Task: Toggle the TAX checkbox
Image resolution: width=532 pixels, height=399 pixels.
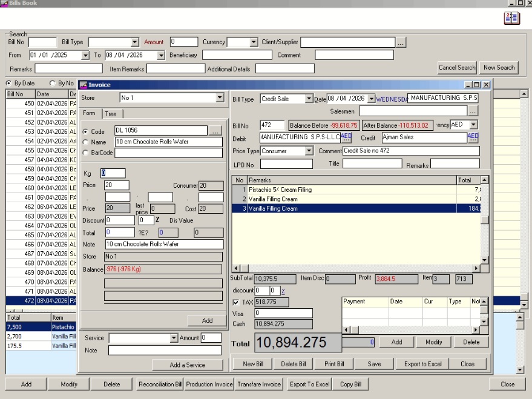Action: coord(236,302)
